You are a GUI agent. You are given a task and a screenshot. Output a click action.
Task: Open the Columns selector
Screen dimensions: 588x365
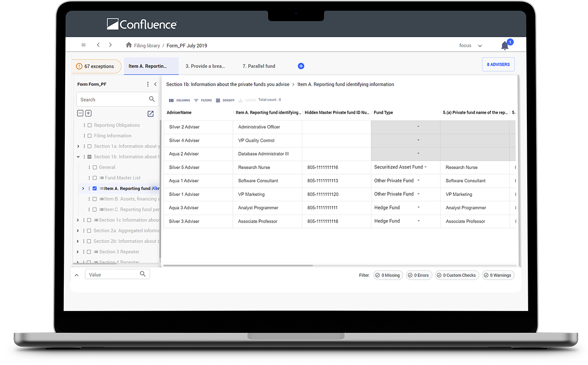[179, 100]
